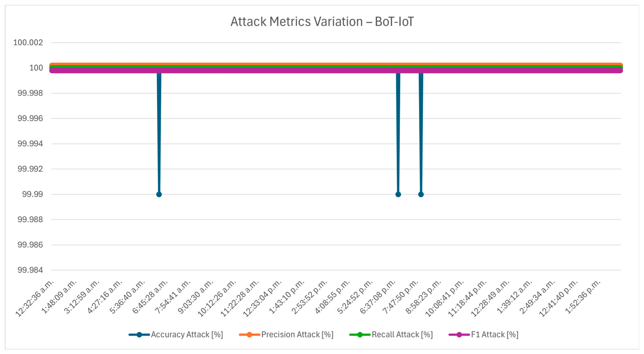Click the 100.002 y-axis label
The image size is (644, 354).
tap(28, 43)
